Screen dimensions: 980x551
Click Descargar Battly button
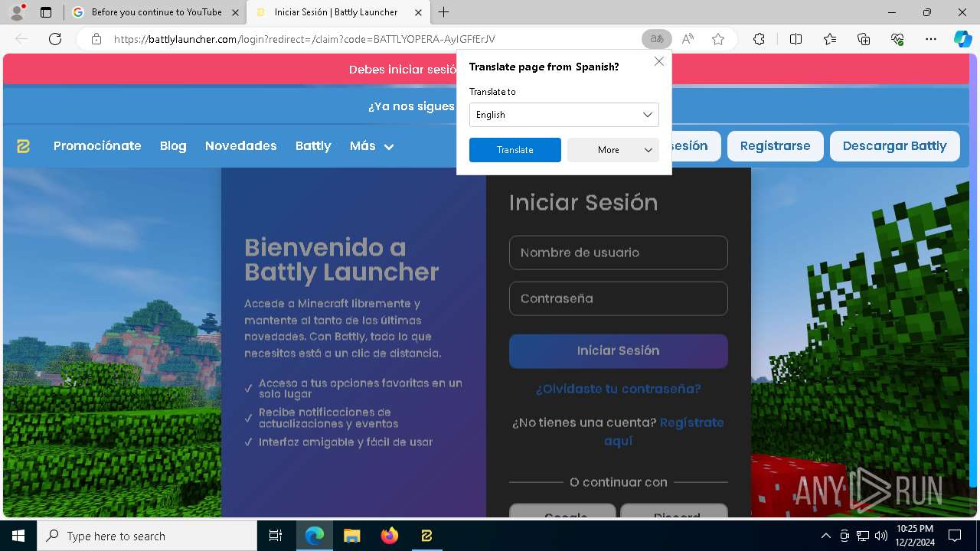pyautogui.click(x=895, y=146)
